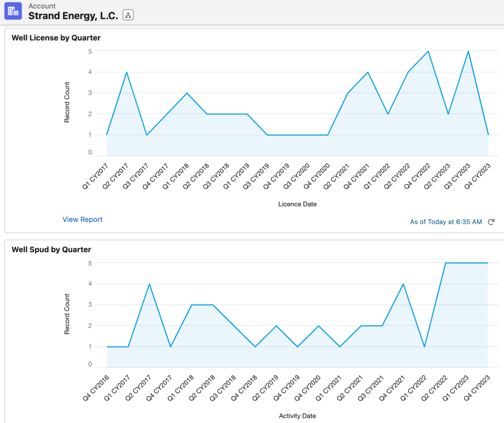
Task: Click the circular refresh arrow near the timestamp
Action: [491, 222]
